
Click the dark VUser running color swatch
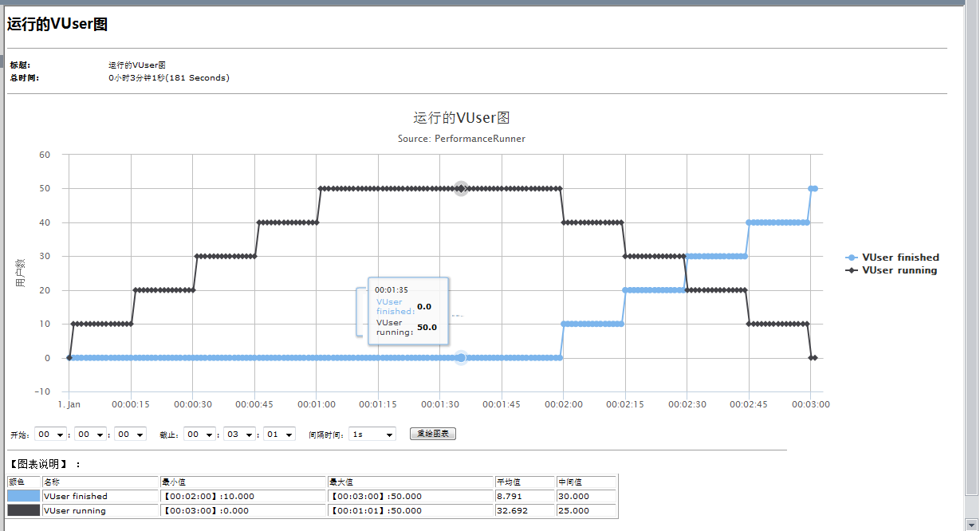24,510
